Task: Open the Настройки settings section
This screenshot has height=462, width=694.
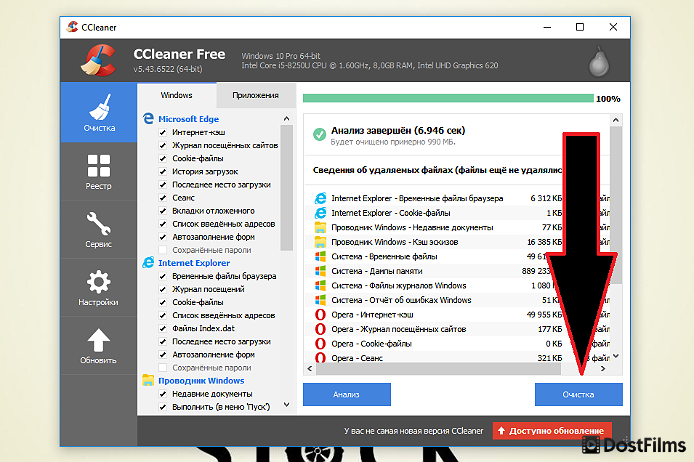Action: click(x=99, y=287)
